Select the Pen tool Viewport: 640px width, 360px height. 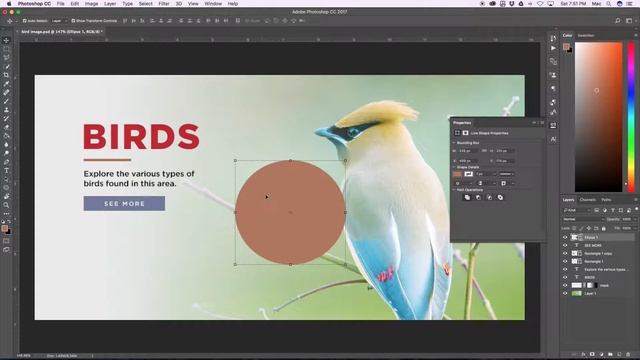pos(6,162)
